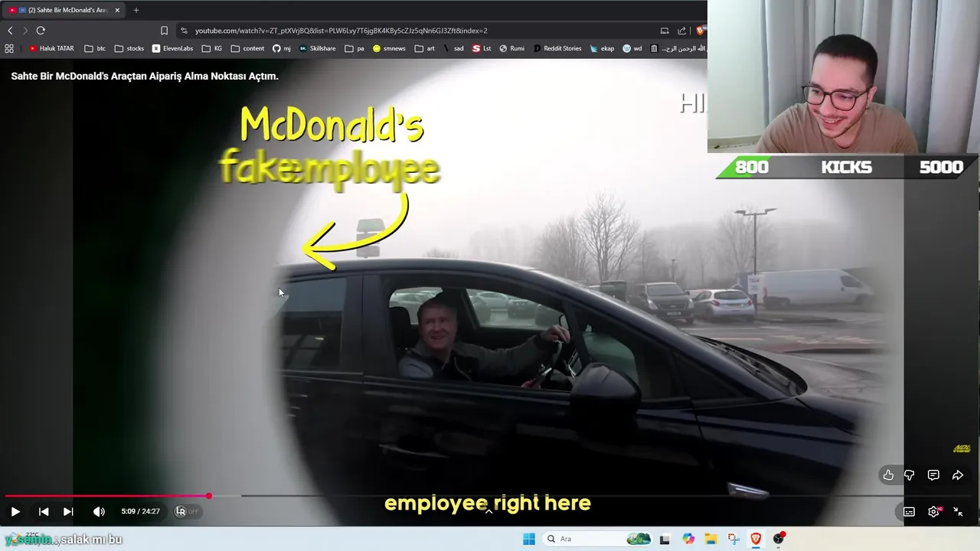
Task: Share the video via arrow icon
Action: coord(958,475)
